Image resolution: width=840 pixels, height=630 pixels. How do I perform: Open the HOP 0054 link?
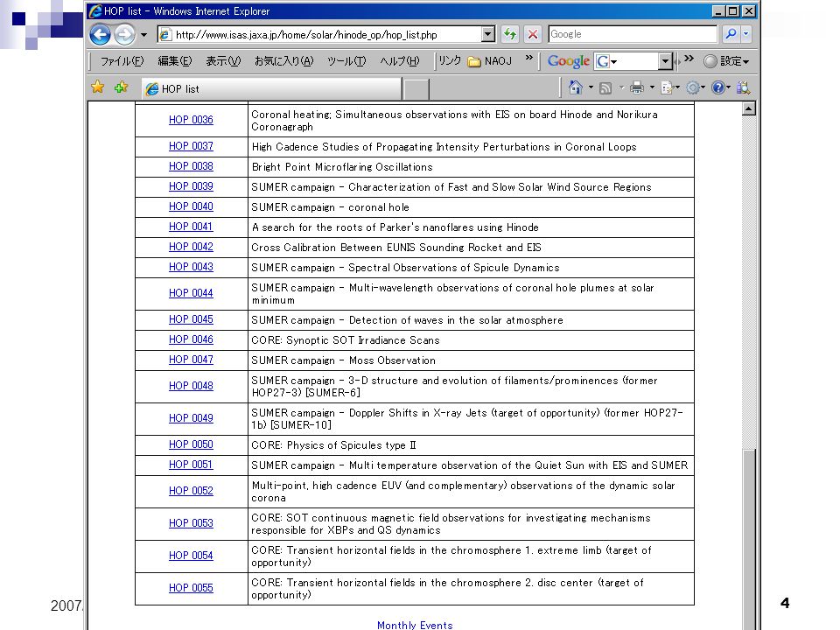pyautogui.click(x=191, y=556)
